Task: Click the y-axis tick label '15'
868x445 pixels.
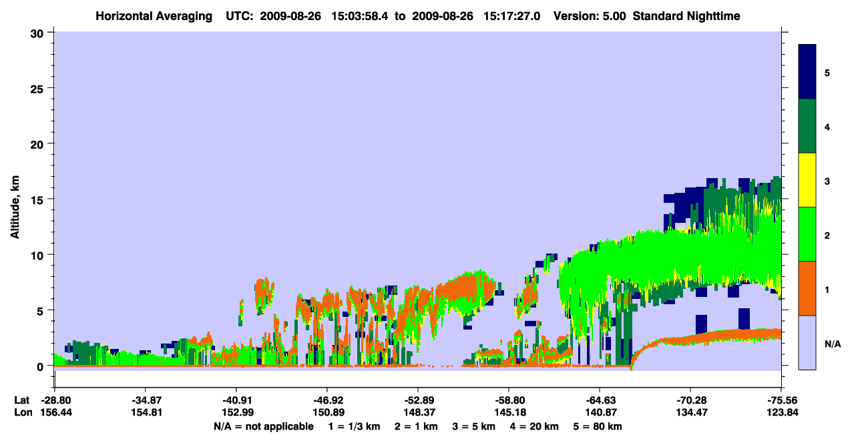Action: pos(39,199)
